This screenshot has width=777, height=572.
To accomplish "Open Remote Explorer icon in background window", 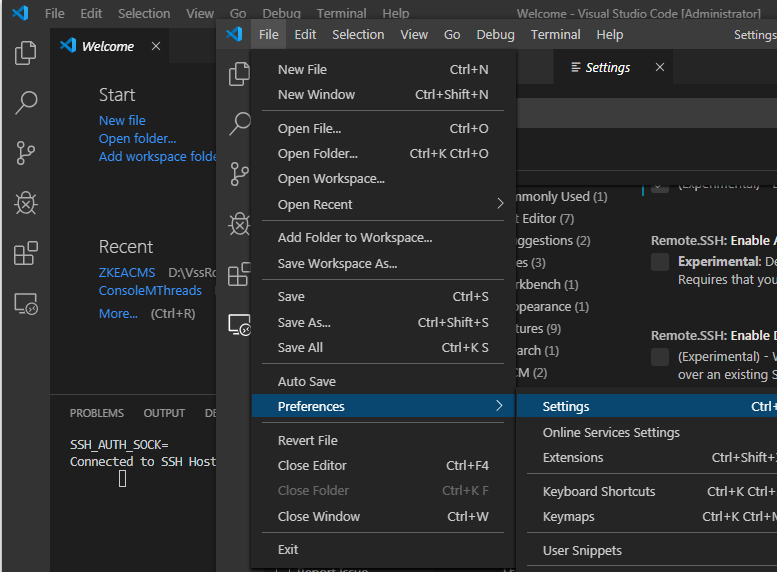I will tap(26, 303).
